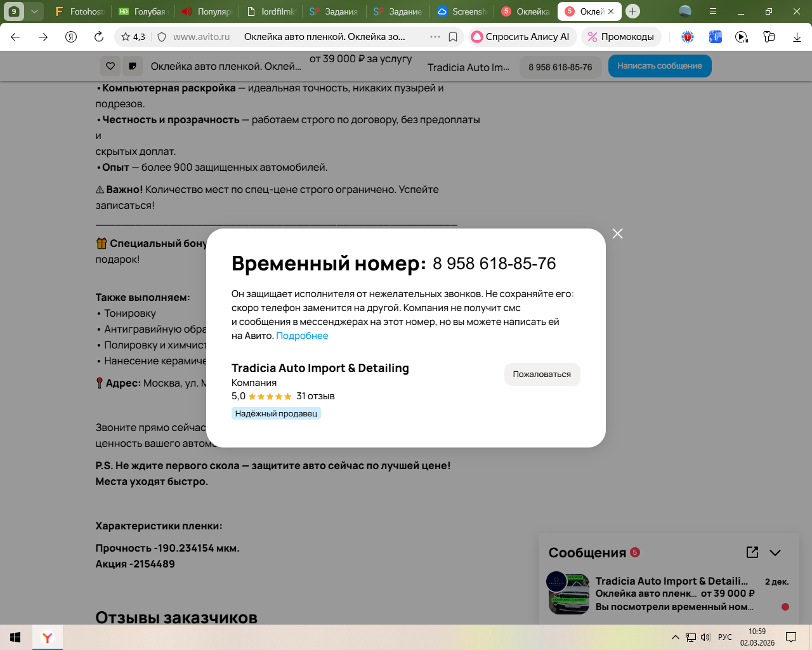Open site protection shield icon
The width and height of the screenshot is (812, 650).
point(162,37)
